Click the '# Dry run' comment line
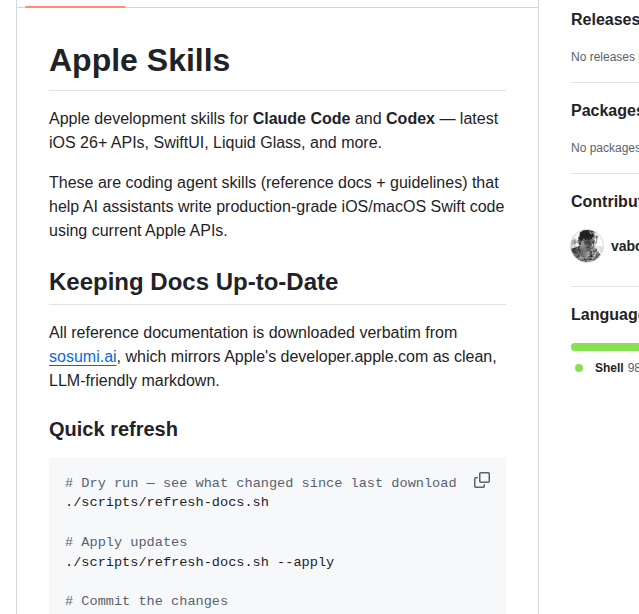This screenshot has width=639, height=614. pos(261,483)
